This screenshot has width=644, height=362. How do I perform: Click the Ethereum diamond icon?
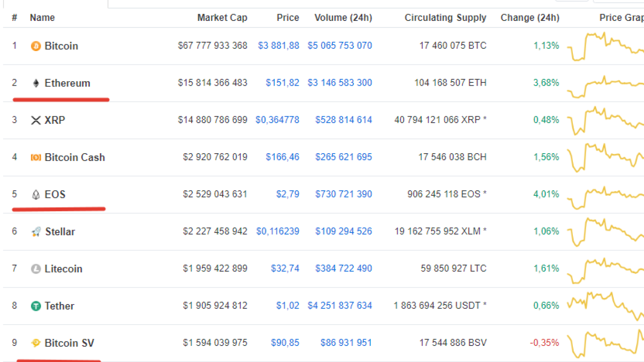pyautogui.click(x=36, y=83)
